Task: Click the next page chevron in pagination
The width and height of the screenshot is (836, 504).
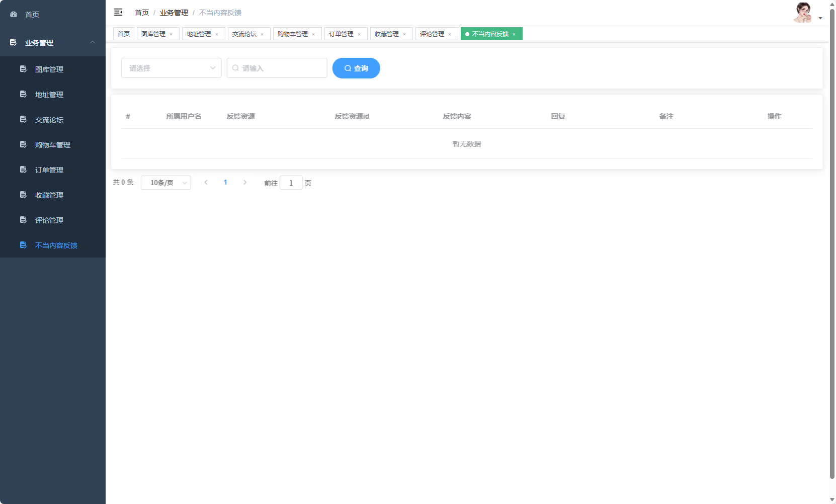Action: click(x=245, y=183)
